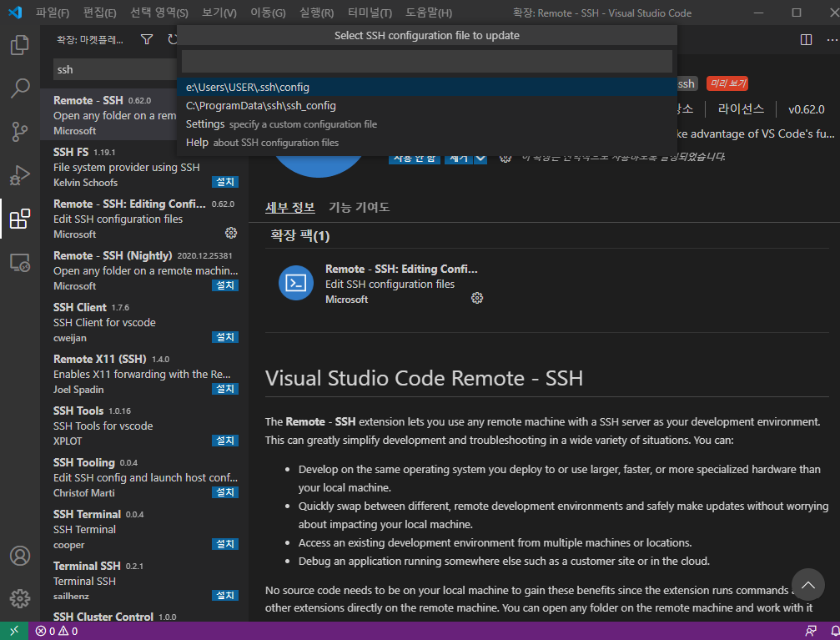
Task: Select SSH FS extension entry
Action: [144, 167]
